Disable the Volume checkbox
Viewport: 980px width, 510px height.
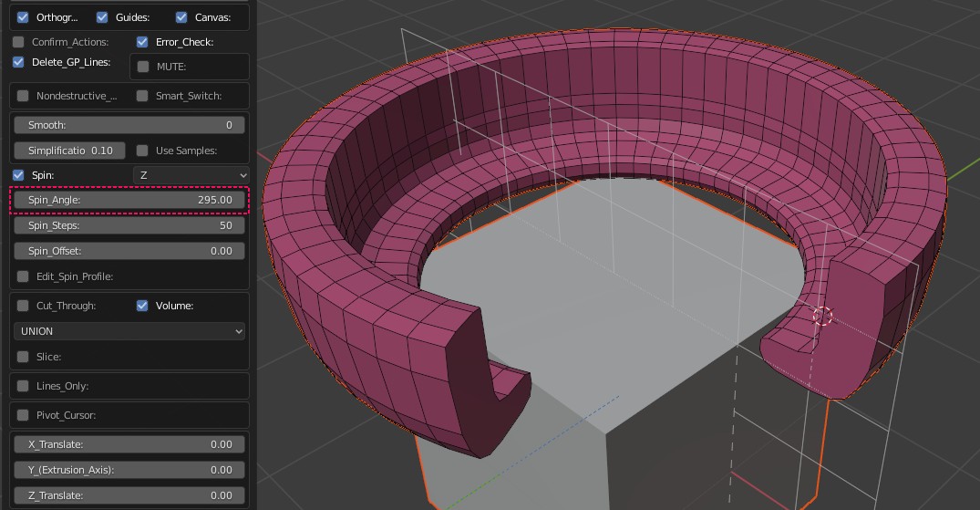click(x=142, y=306)
